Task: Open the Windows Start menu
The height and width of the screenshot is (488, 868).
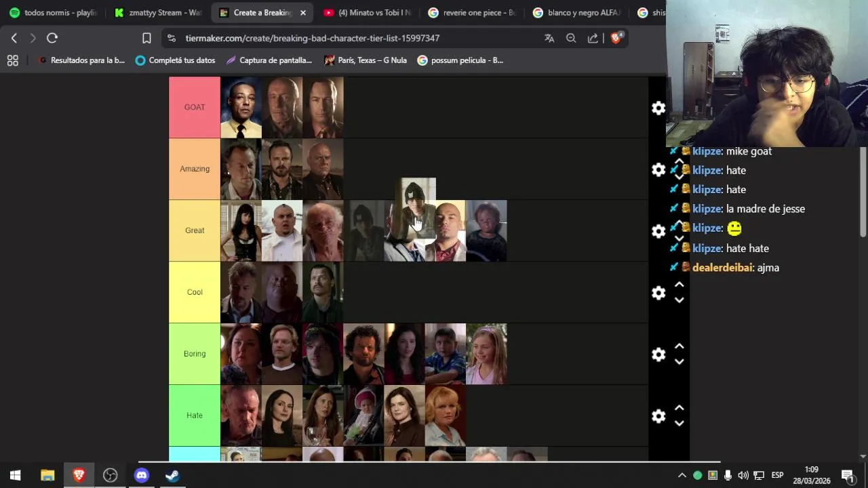Action: [16, 475]
